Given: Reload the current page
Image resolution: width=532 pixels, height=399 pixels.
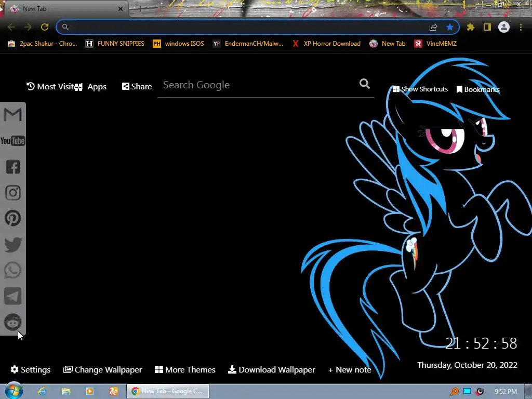Looking at the screenshot, I should click(x=45, y=27).
